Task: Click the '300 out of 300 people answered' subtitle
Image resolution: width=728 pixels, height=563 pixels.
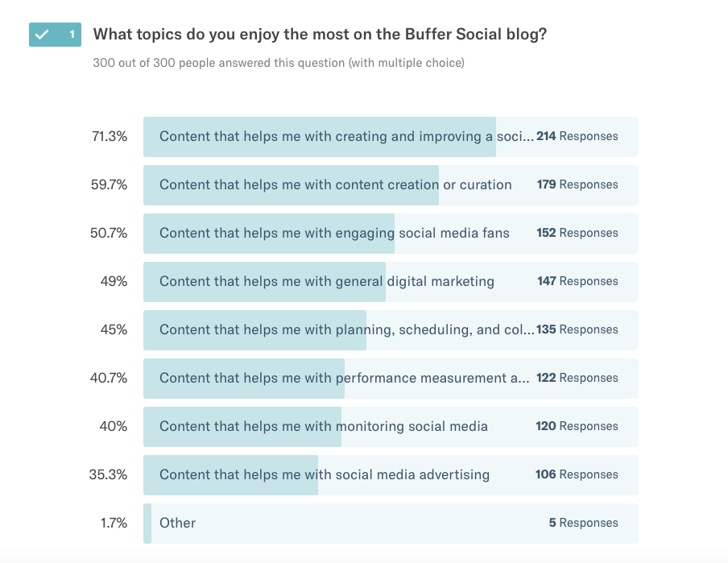Action: pos(279,63)
